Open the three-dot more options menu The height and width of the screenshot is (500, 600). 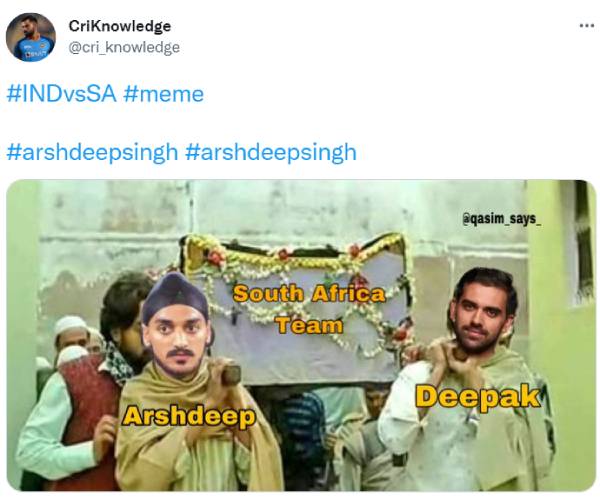pyautogui.click(x=587, y=26)
